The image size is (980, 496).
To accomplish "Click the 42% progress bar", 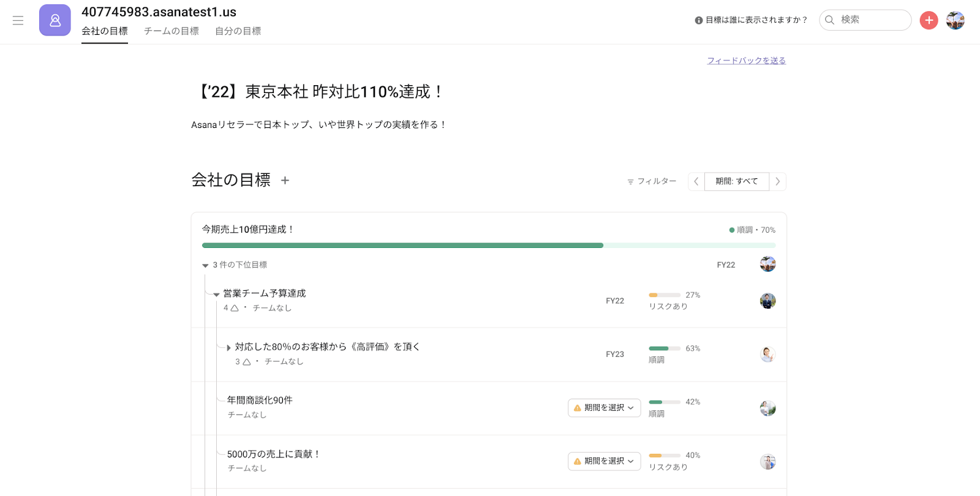I will [x=665, y=402].
